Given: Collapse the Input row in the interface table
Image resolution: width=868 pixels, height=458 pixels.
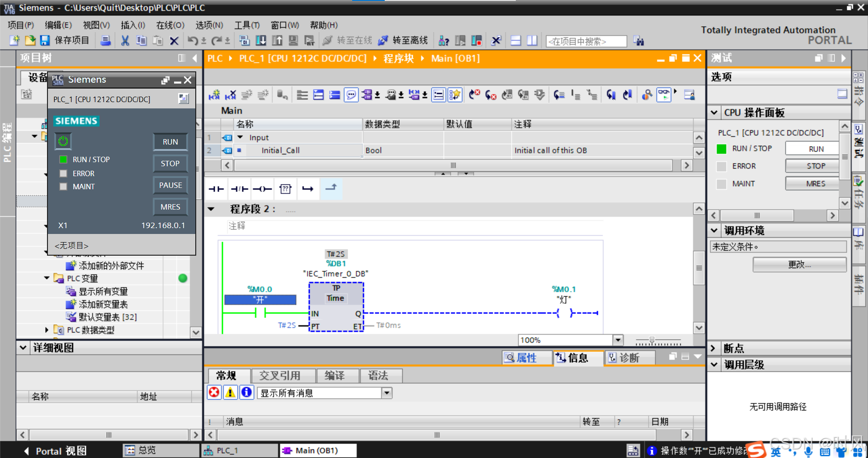Looking at the screenshot, I should pos(240,137).
